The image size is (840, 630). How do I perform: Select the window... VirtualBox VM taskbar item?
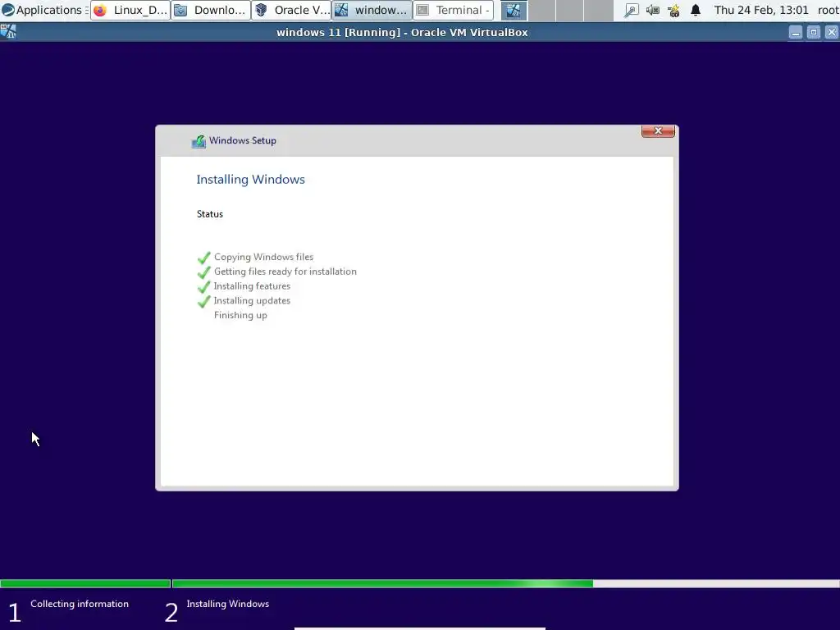pos(372,10)
